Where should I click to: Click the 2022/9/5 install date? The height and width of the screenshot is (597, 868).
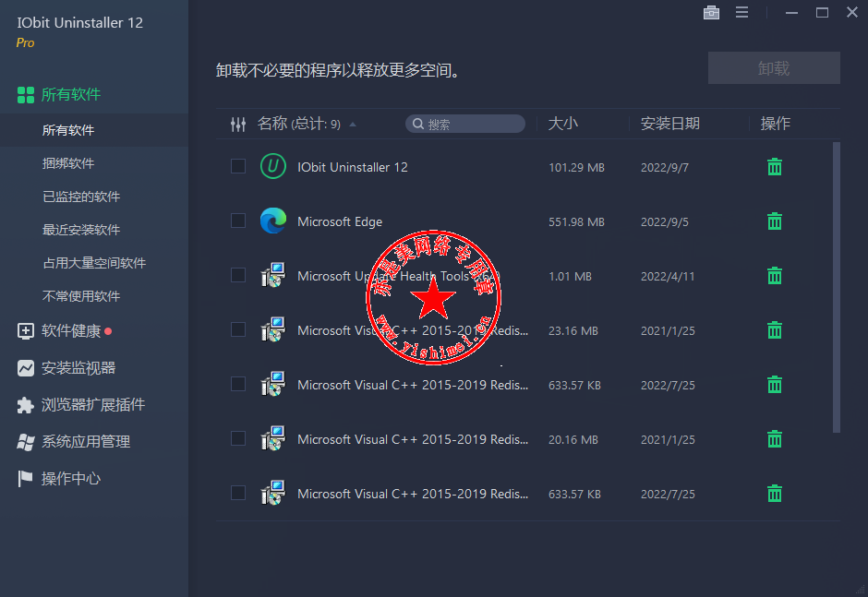coord(665,221)
